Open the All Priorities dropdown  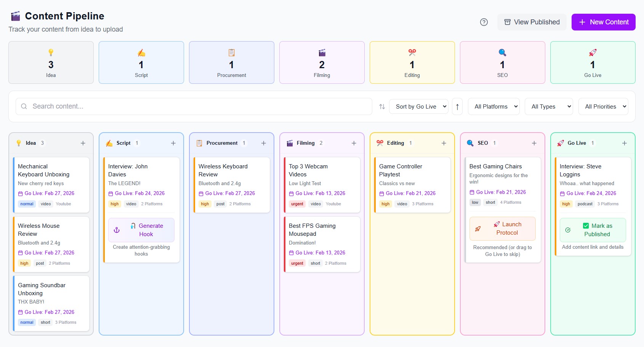coord(603,106)
